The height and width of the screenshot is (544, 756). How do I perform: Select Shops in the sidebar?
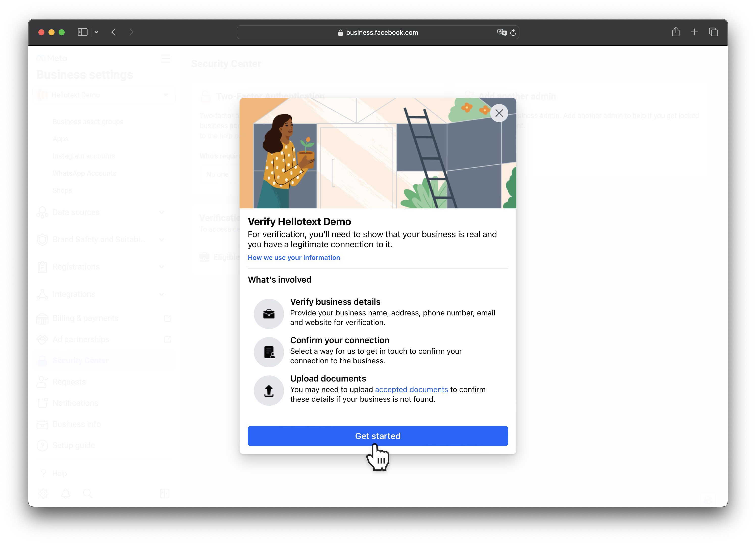pyautogui.click(x=62, y=190)
